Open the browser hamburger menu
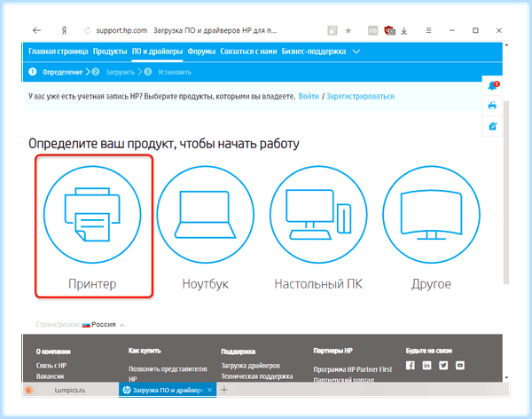Screen dimensions: 532x419 [428, 30]
